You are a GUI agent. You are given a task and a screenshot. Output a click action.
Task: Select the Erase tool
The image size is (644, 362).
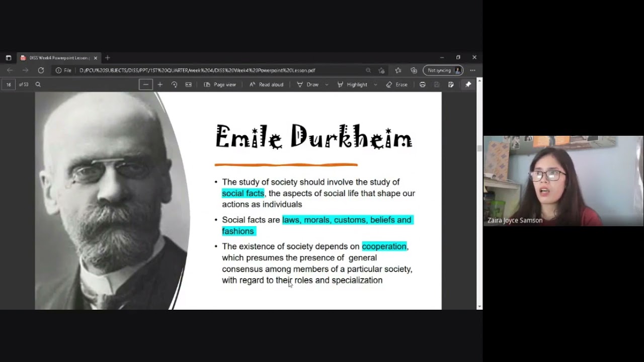[x=396, y=84]
